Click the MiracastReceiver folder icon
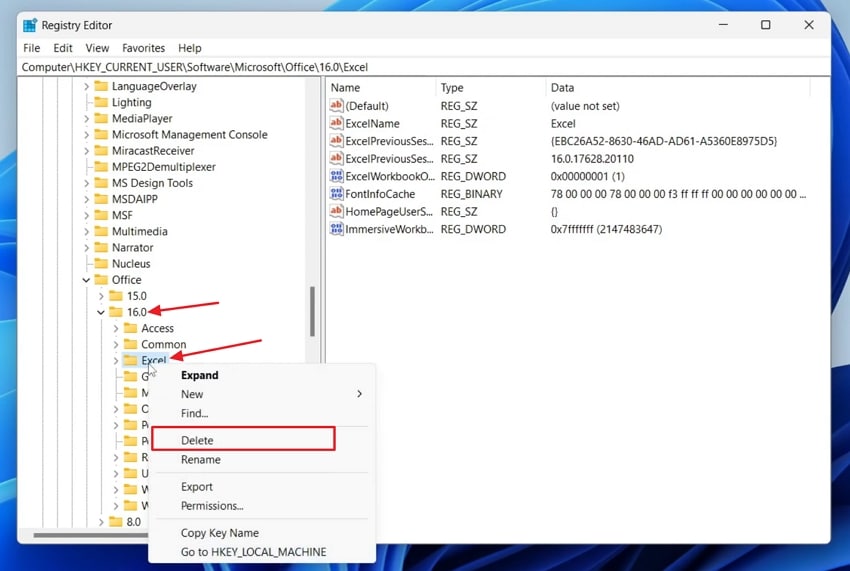The image size is (850, 571). pos(101,151)
